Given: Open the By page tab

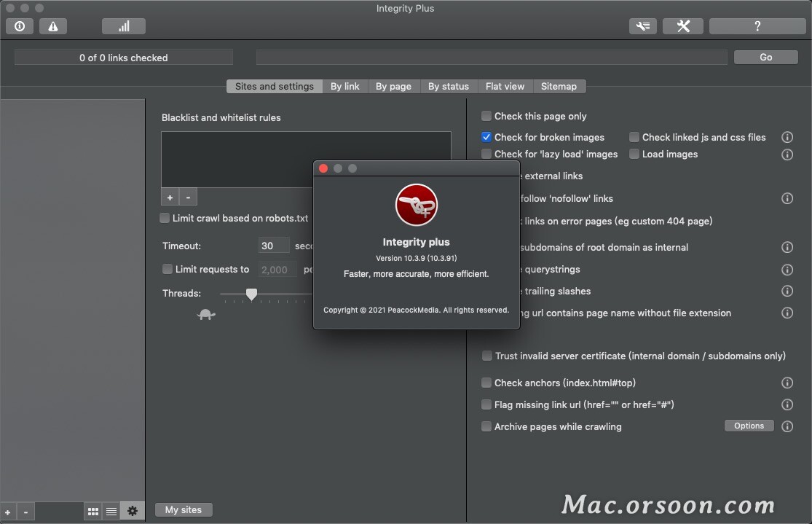Looking at the screenshot, I should pyautogui.click(x=393, y=87).
